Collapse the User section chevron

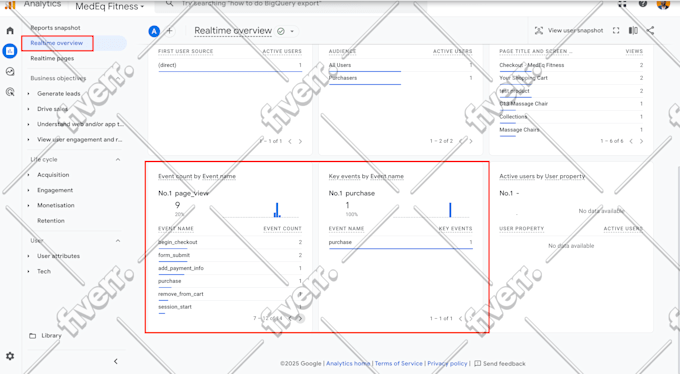[x=118, y=241]
